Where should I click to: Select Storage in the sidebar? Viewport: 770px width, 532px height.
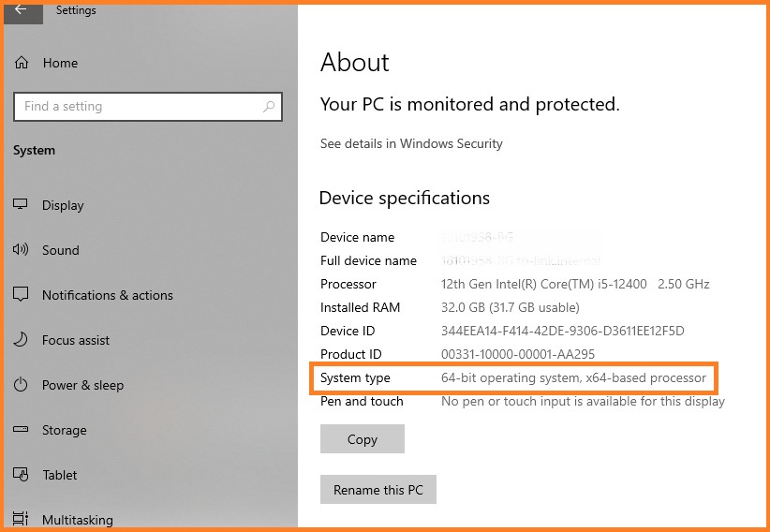[x=64, y=430]
